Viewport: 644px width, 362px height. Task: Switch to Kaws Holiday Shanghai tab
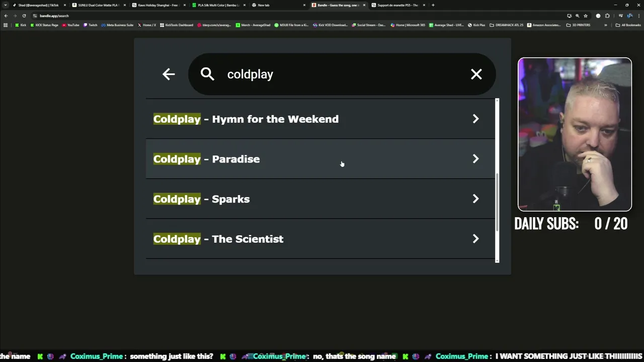click(x=158, y=5)
